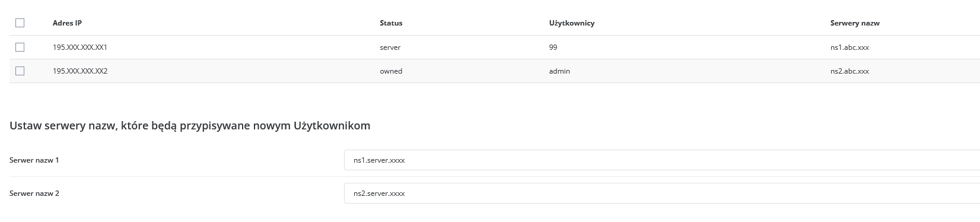Tick the select-all checkbox in table header
The height and width of the screenshot is (222, 980).
(20, 23)
